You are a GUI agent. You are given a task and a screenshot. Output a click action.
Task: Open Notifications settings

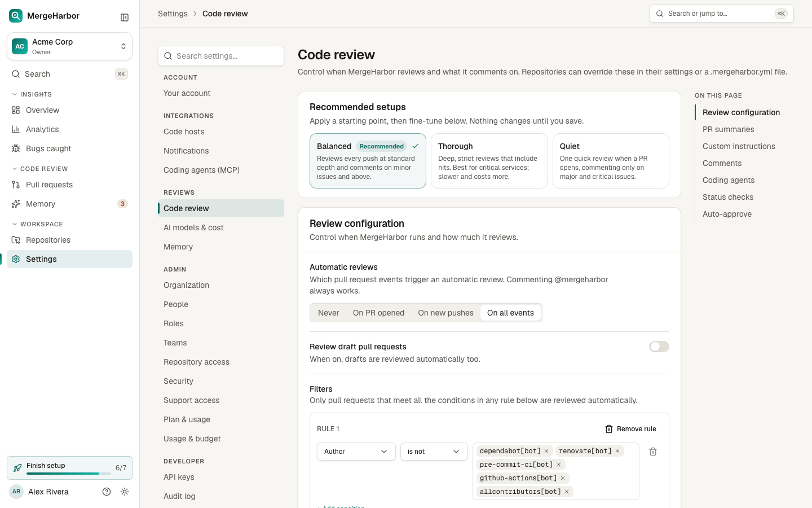point(221,151)
